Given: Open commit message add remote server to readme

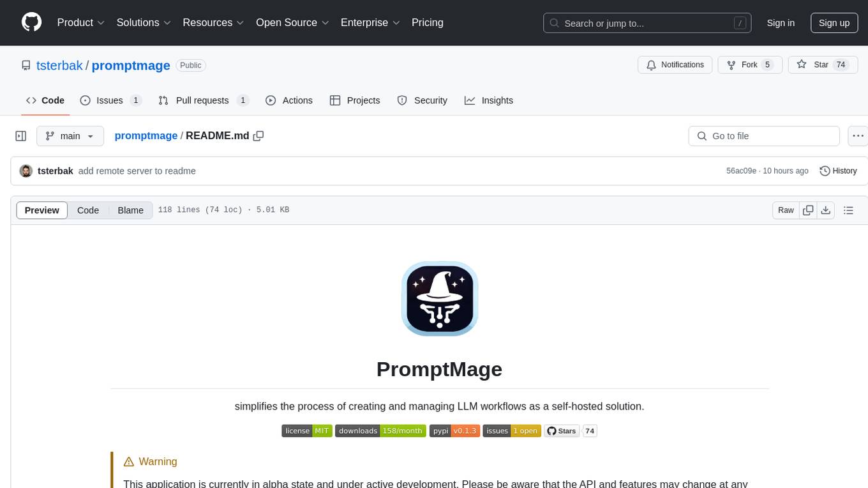Looking at the screenshot, I should tap(137, 171).
